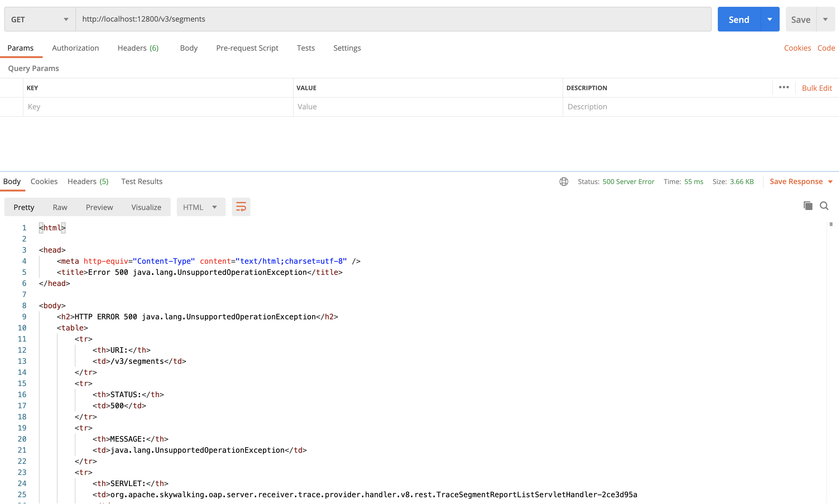
Task: Open the HTML format dropdown
Action: point(201,207)
